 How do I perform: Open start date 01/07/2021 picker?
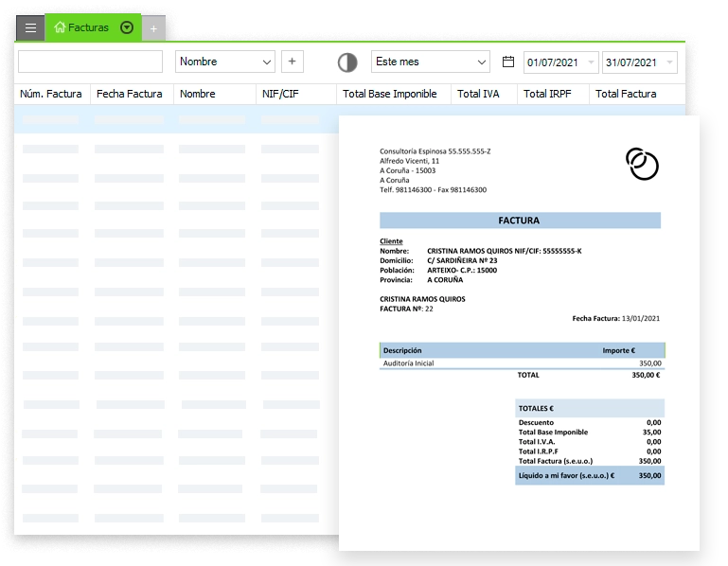pos(592,62)
